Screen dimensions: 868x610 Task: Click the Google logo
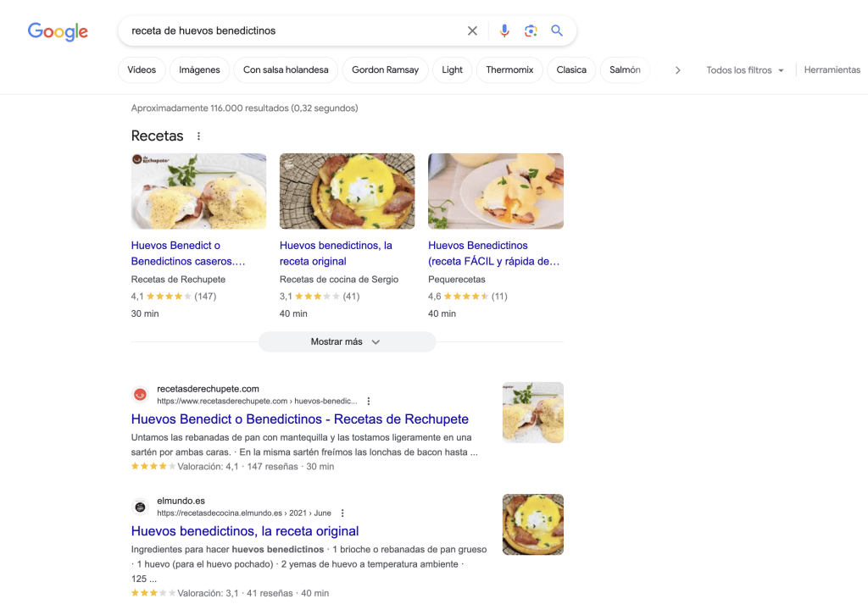point(58,31)
